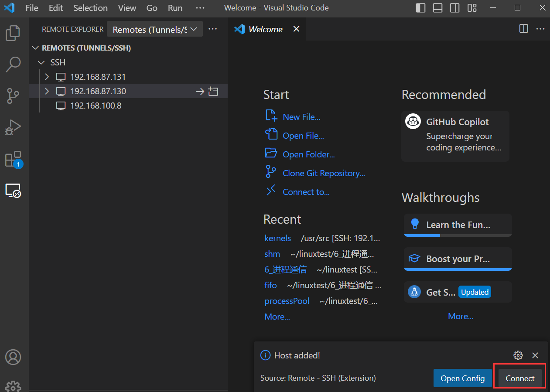Viewport: 550px width, 392px height.
Task: Toggle primary side bar layout icon
Action: click(420, 8)
